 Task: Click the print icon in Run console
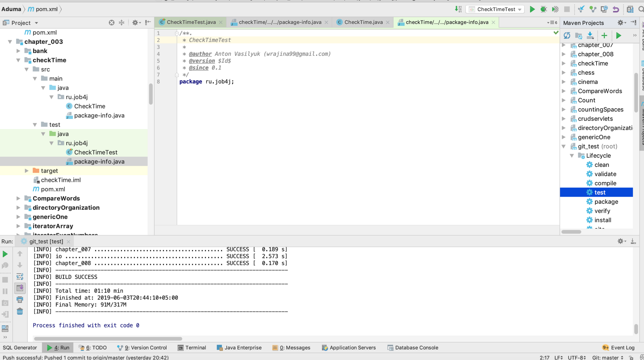(x=20, y=300)
